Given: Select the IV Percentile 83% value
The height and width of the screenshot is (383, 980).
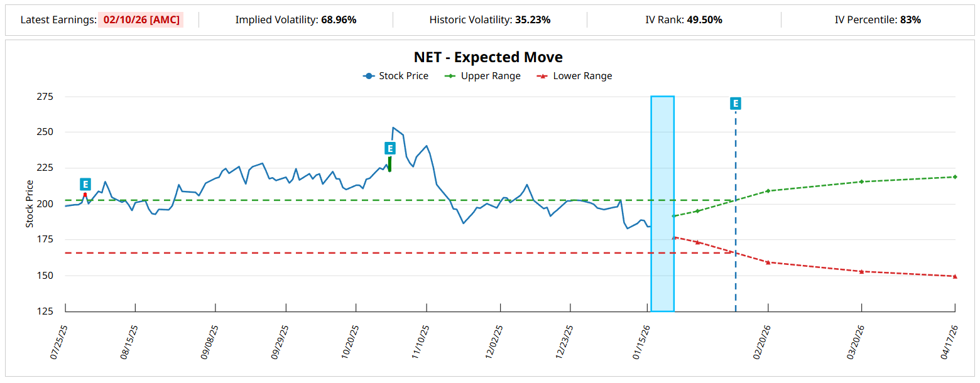Looking at the screenshot, I should click(878, 19).
